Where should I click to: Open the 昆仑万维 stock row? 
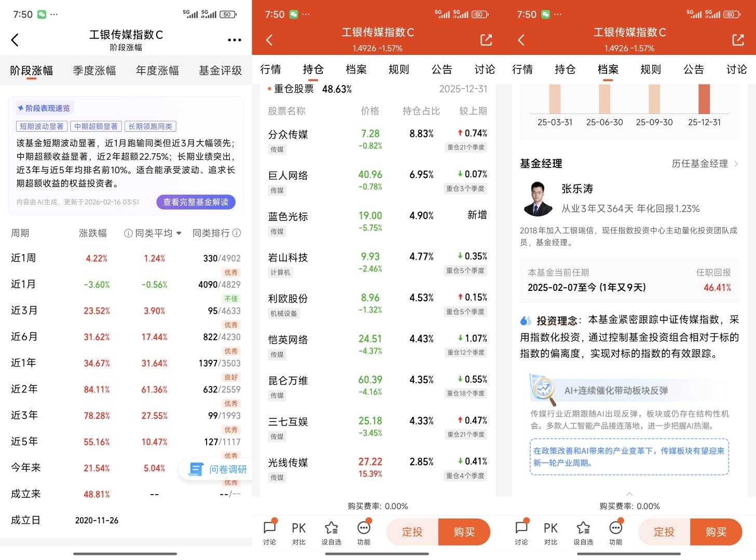pos(377,387)
